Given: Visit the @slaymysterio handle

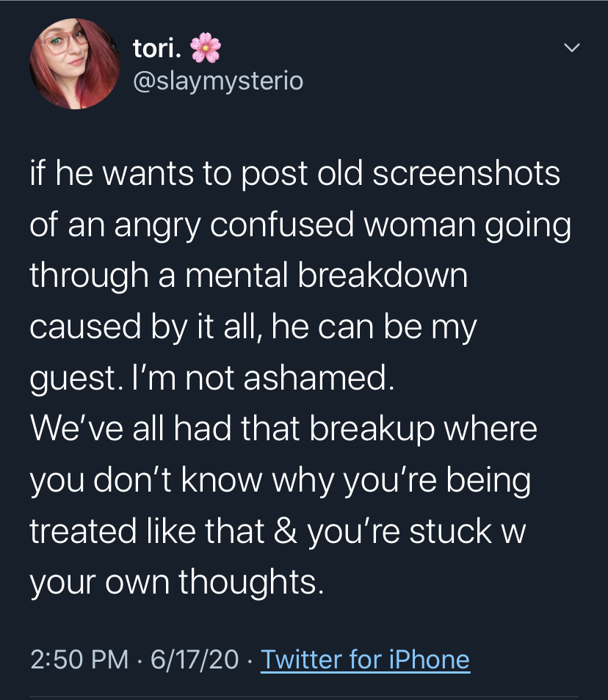Looking at the screenshot, I should (x=217, y=80).
